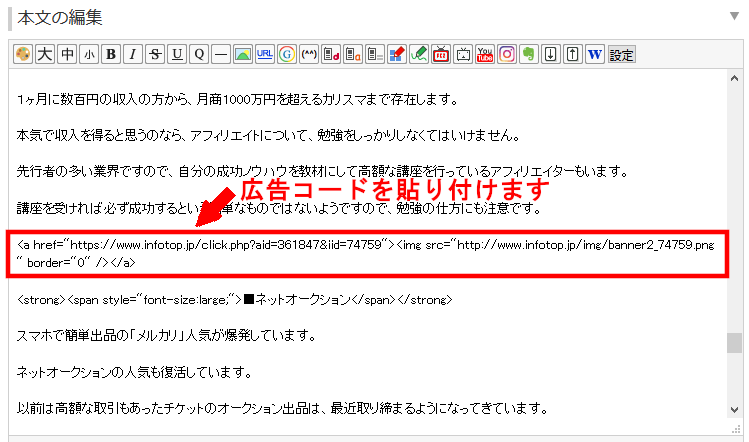Insert an Instagram post

(506, 54)
